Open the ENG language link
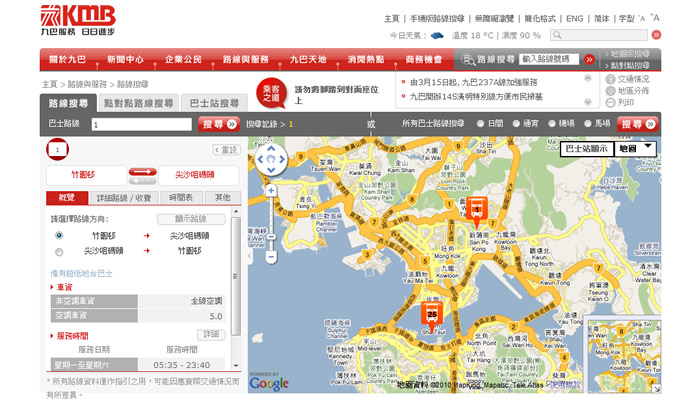The image size is (700, 413). (574, 18)
